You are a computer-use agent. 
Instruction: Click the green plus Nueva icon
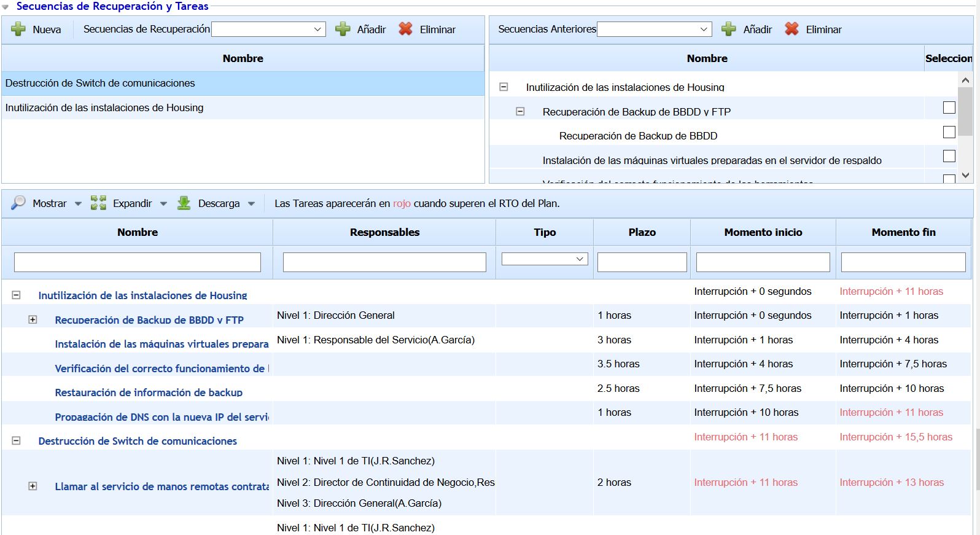(x=18, y=29)
